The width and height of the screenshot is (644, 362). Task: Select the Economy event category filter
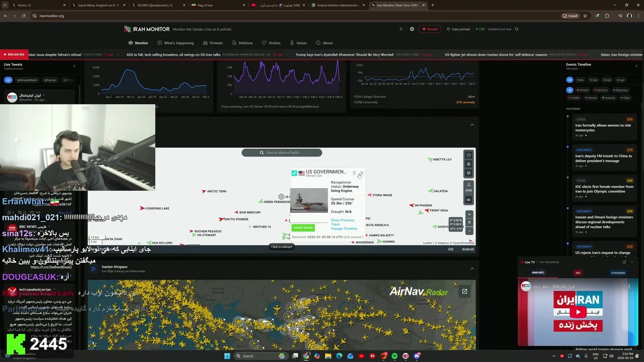click(x=608, y=98)
